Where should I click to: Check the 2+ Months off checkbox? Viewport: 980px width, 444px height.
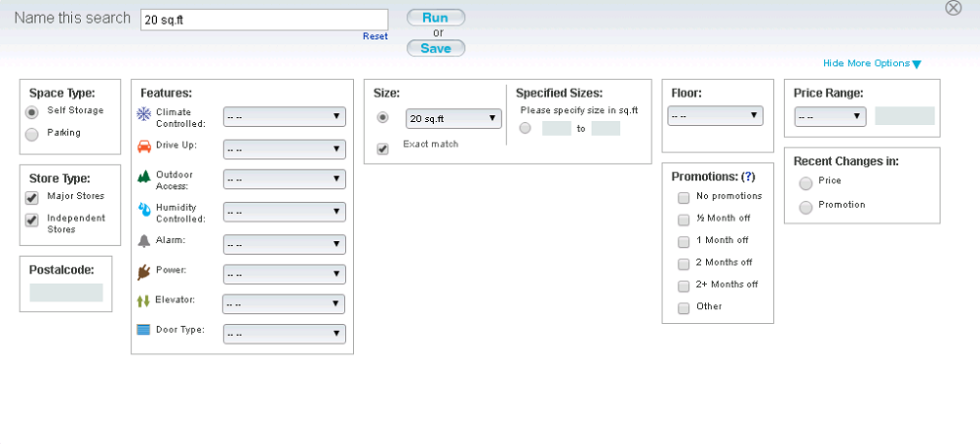[x=684, y=286]
